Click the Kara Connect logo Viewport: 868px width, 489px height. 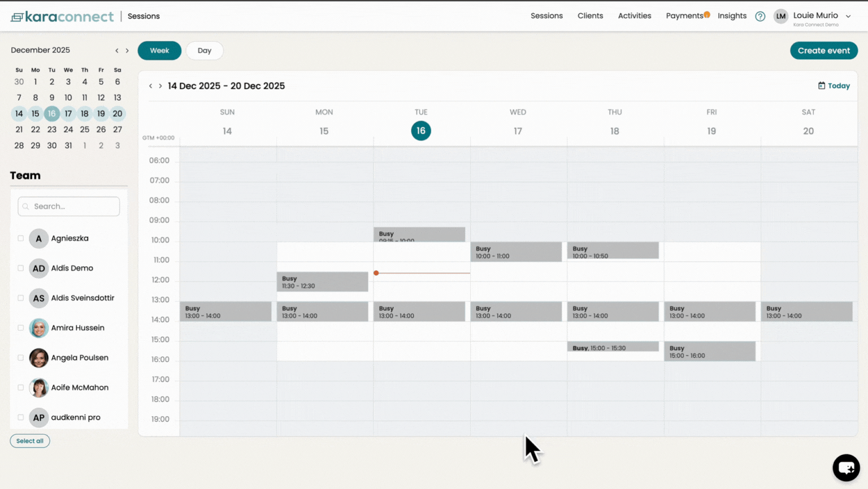pyautogui.click(x=62, y=16)
